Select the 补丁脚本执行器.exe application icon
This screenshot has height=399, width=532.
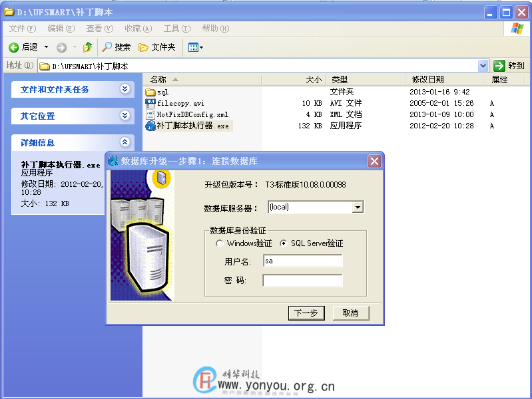click(x=150, y=126)
